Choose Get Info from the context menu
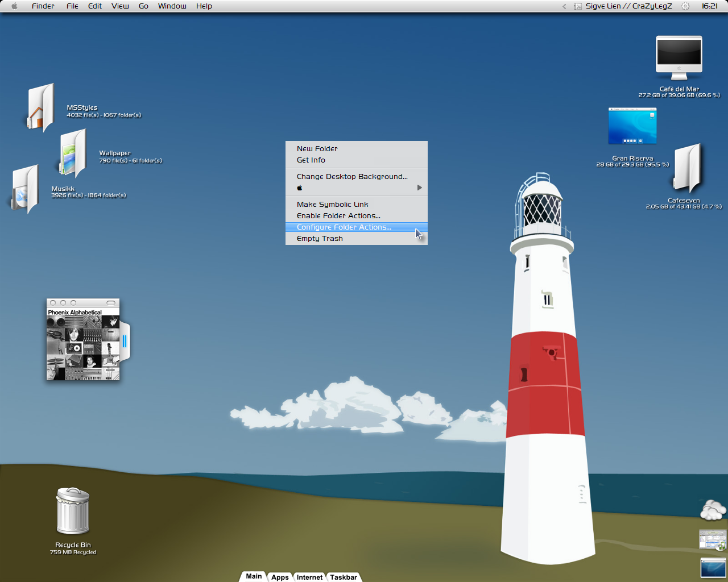Viewport: 728px width, 582px height. 356,160
